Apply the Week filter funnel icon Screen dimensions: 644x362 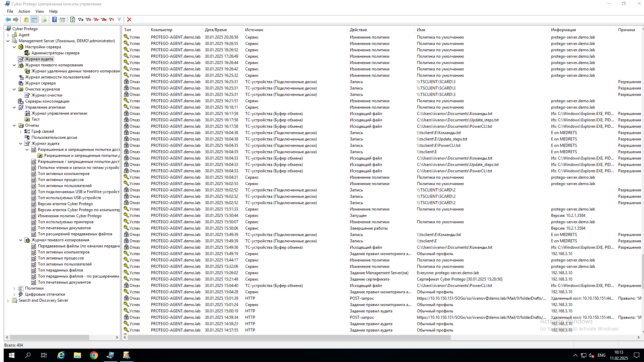pyautogui.click(x=96, y=19)
